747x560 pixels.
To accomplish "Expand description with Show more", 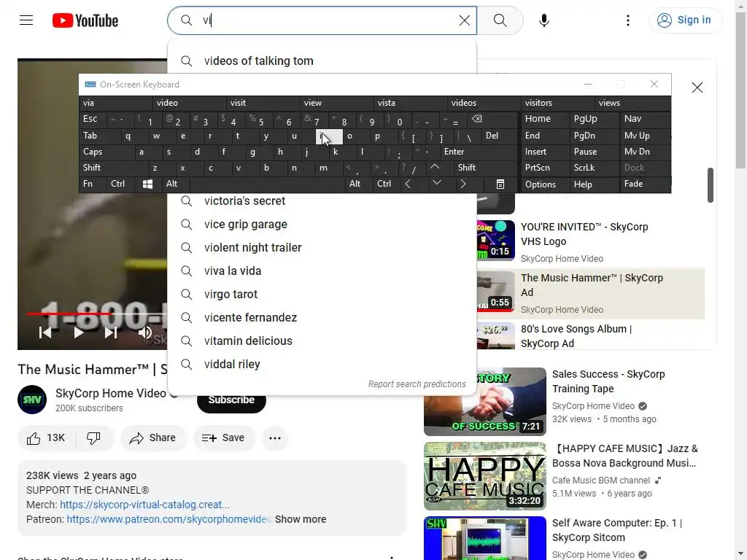I will point(301,519).
